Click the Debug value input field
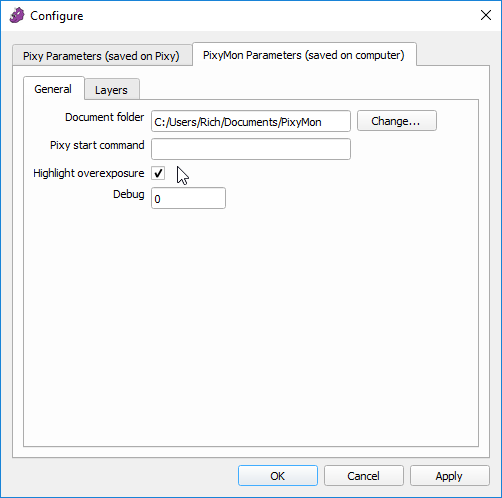 click(x=188, y=198)
